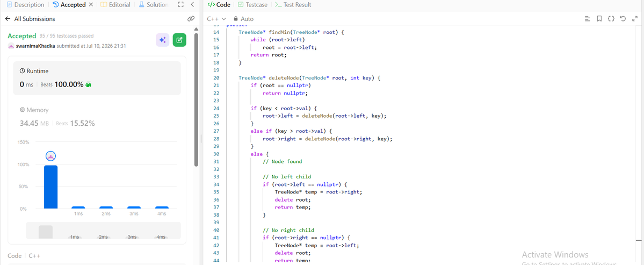Click the 4ms bar in runtime chart
The height and width of the screenshot is (265, 644).
(x=162, y=207)
